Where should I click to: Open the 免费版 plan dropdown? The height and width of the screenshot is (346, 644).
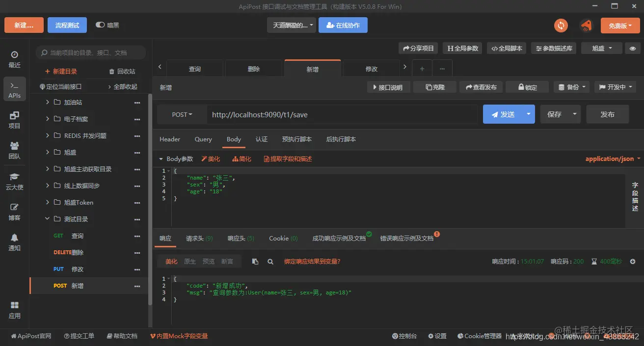tap(620, 26)
